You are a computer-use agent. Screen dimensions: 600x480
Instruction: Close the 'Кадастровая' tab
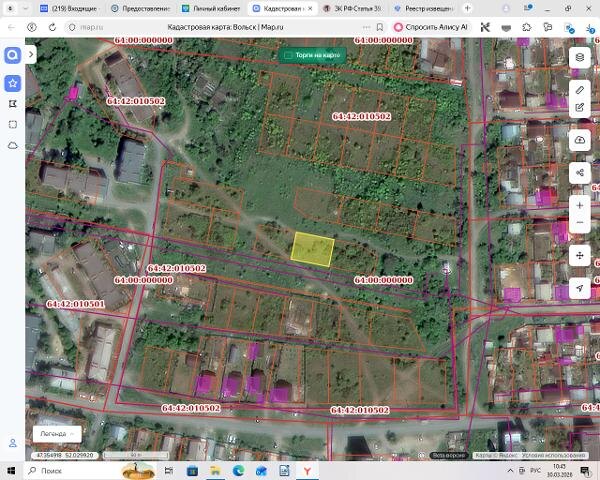click(310, 8)
